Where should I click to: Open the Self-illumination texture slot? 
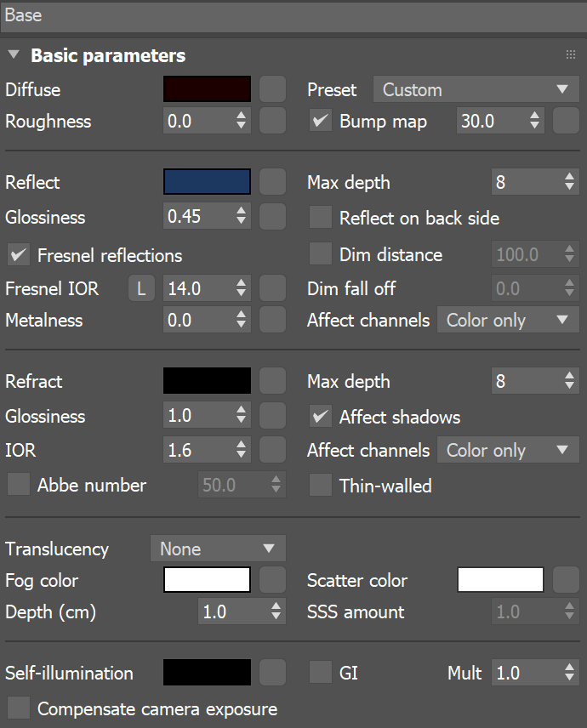tap(272, 672)
